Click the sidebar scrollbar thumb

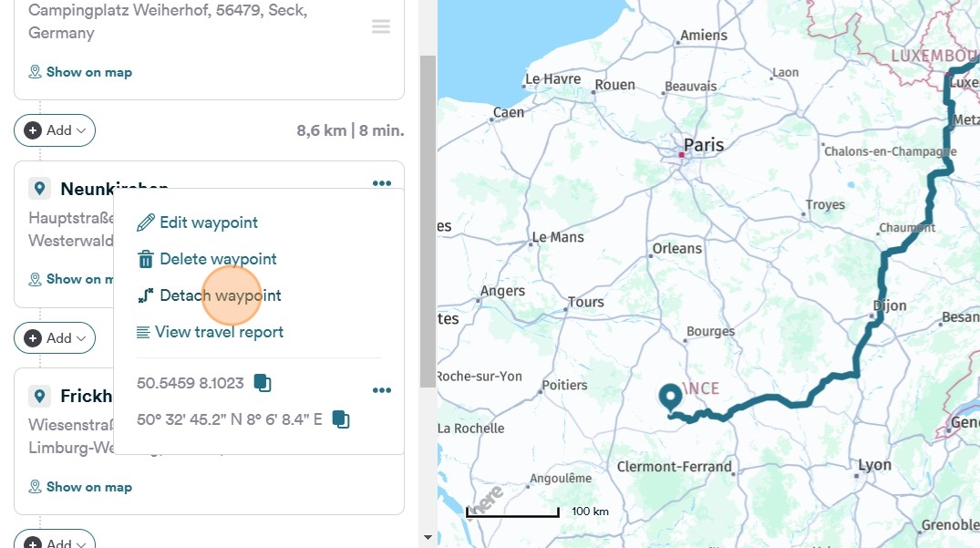(x=428, y=219)
